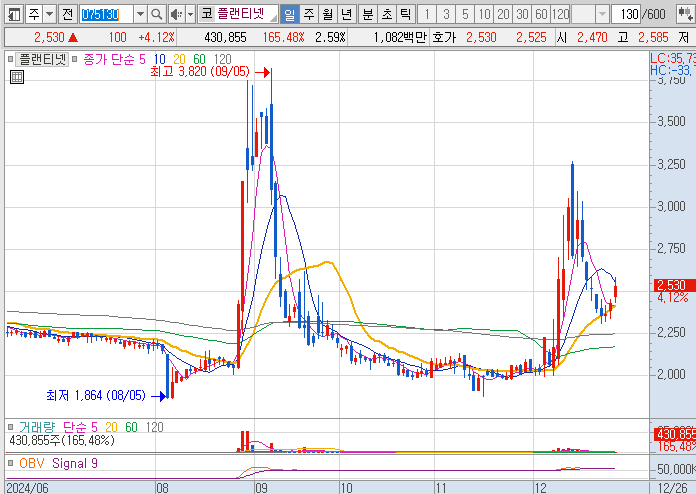Viewport: 696px width, 494px height.
Task: Click the OBV indicator label
Action: [32, 464]
